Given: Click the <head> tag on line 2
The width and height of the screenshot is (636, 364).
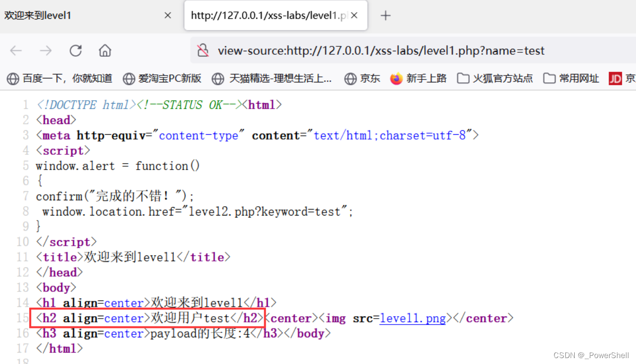Looking at the screenshot, I should click(56, 120).
